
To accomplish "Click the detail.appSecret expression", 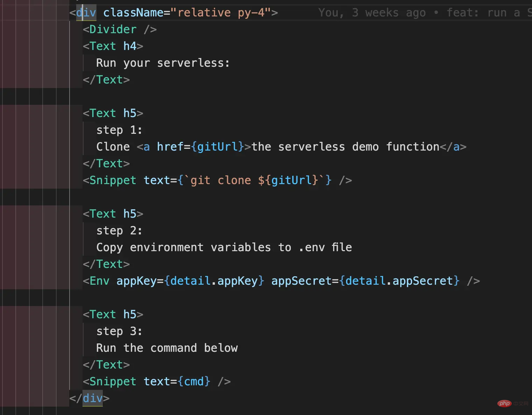I will (x=399, y=281).
